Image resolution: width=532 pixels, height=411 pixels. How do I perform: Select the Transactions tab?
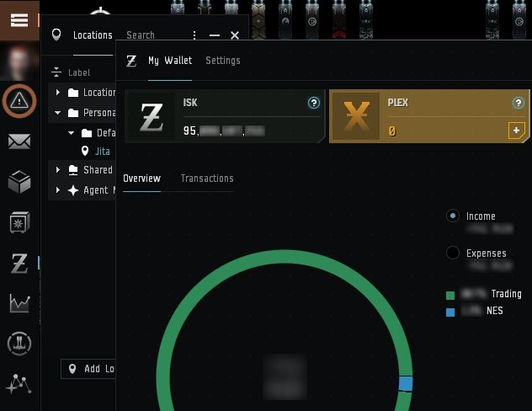[x=207, y=179]
